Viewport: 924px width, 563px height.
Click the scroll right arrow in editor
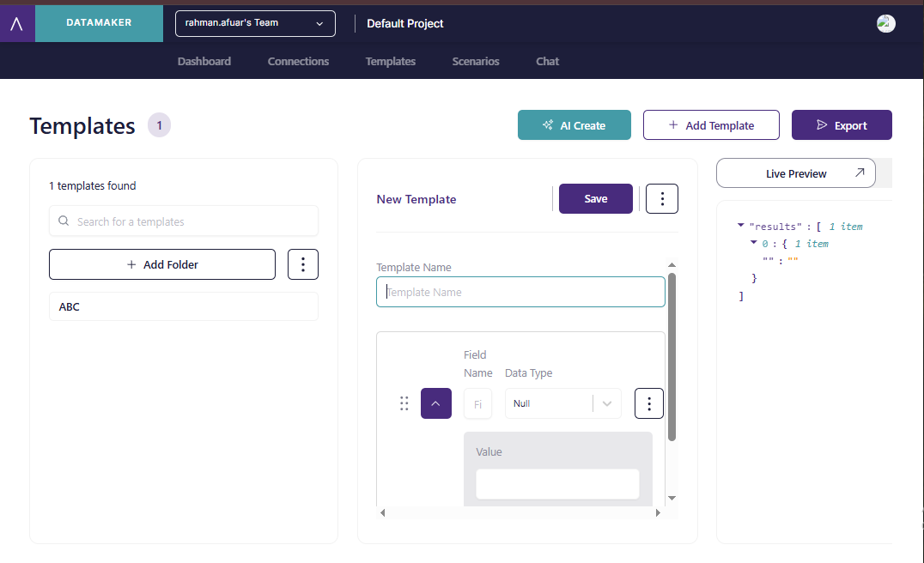(x=659, y=513)
